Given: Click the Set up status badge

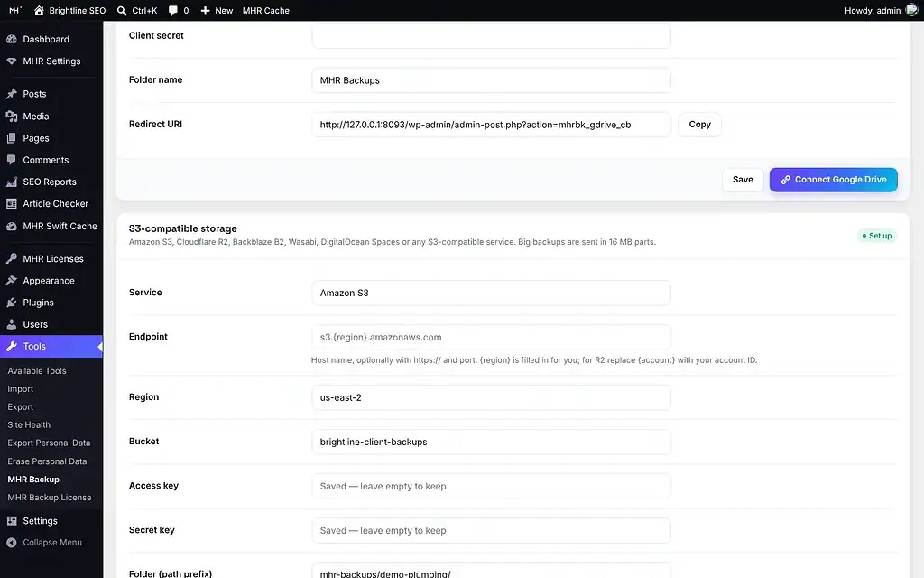Looking at the screenshot, I should [877, 236].
